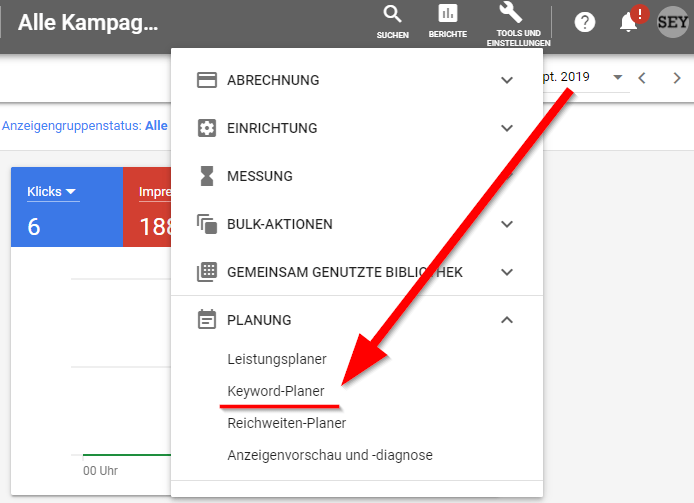The image size is (694, 503).
Task: Select Leistungsplaner in the menu
Action: point(276,358)
